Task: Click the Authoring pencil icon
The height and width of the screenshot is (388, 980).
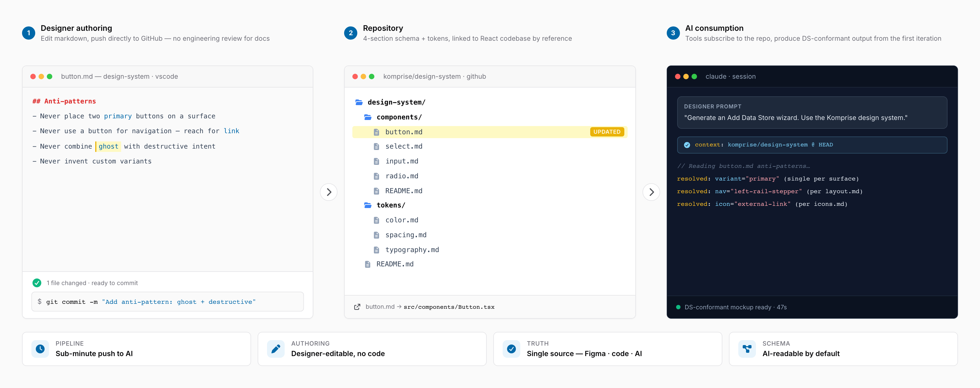Action: 276,349
